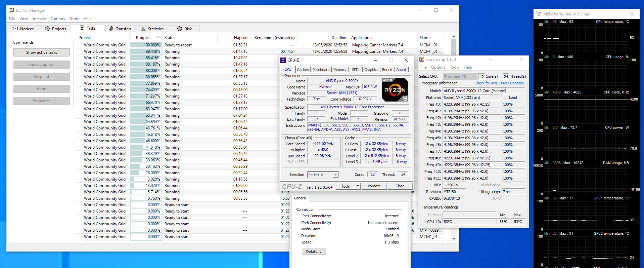
Task: Open the Statistics tab in BOINC
Action: [x=152, y=29]
